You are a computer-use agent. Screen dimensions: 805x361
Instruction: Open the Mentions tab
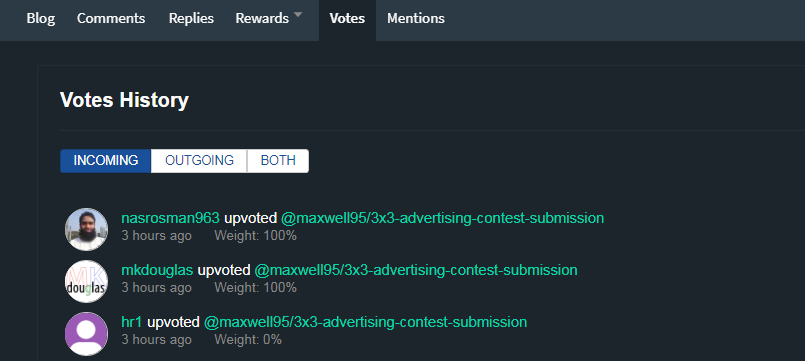(x=416, y=18)
